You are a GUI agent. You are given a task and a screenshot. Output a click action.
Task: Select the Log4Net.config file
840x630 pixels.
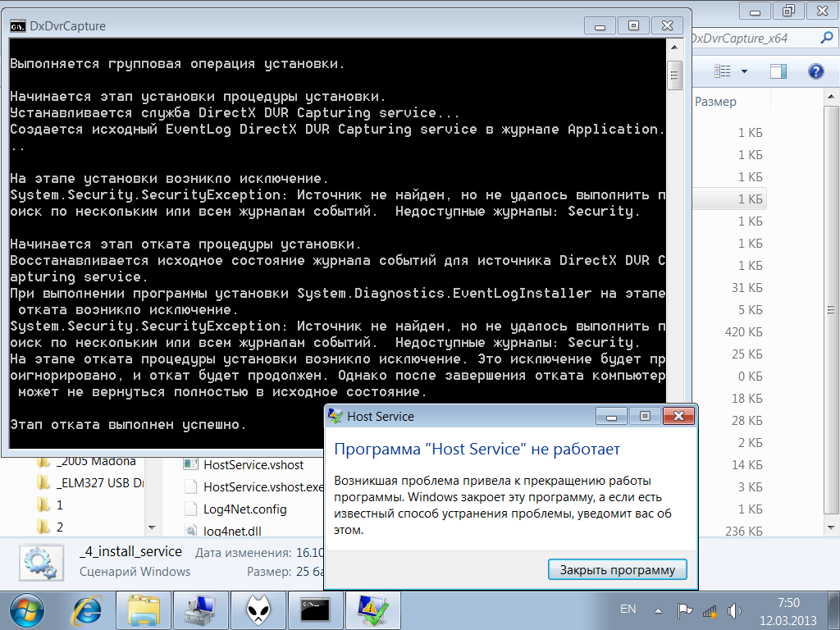coord(244,509)
